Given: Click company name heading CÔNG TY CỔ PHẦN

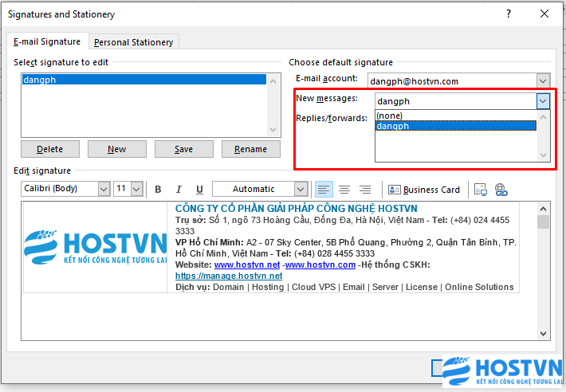Looking at the screenshot, I should (x=296, y=209).
